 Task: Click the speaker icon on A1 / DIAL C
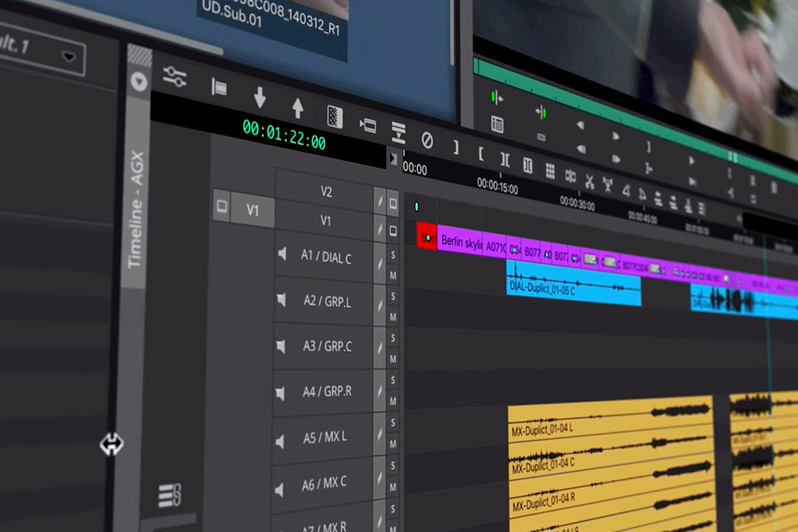tap(282, 254)
